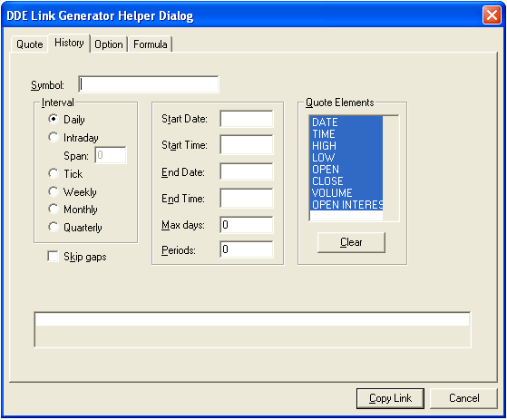
Task: Click the Cancel button
Action: tap(463, 398)
